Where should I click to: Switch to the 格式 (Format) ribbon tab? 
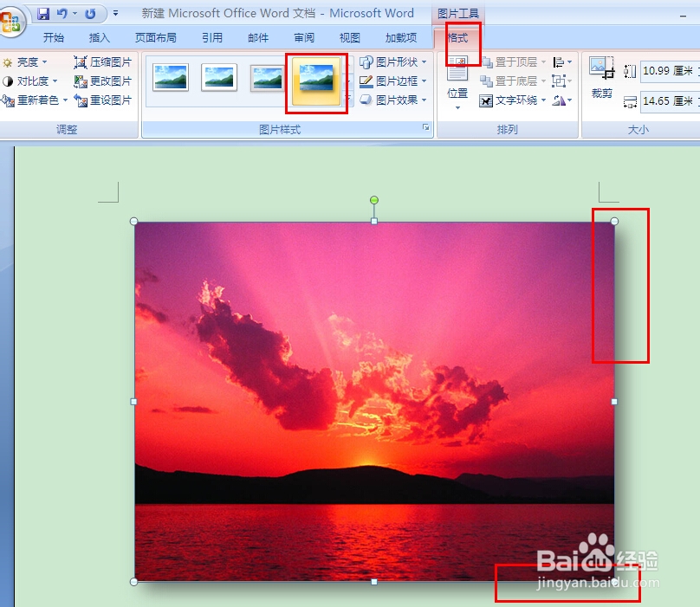coord(457,37)
